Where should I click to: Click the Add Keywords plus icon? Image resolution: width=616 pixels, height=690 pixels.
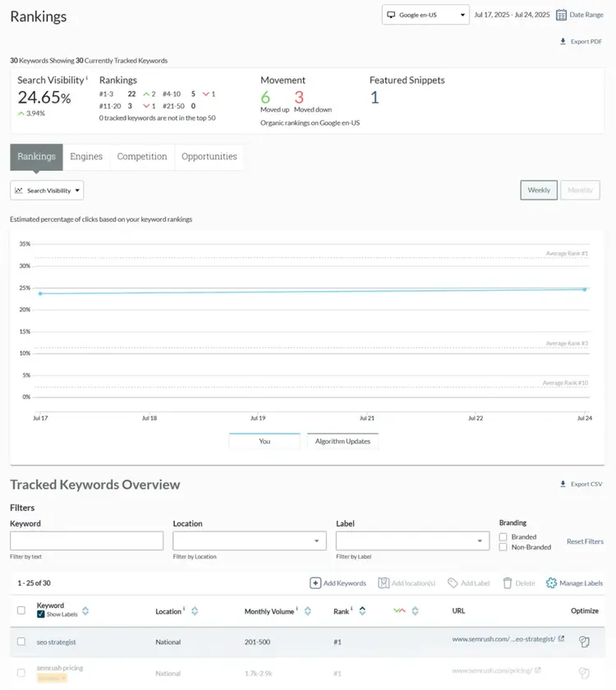[315, 583]
